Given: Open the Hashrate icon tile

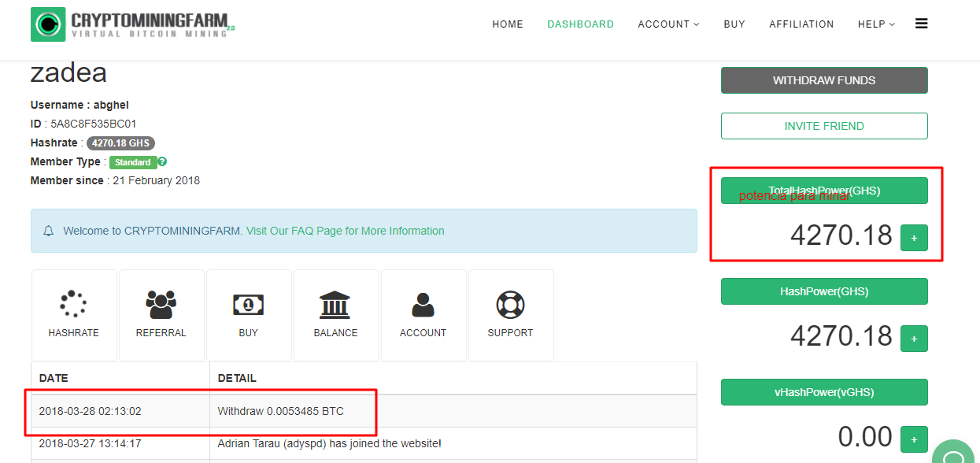Looking at the screenshot, I should coord(74,316).
